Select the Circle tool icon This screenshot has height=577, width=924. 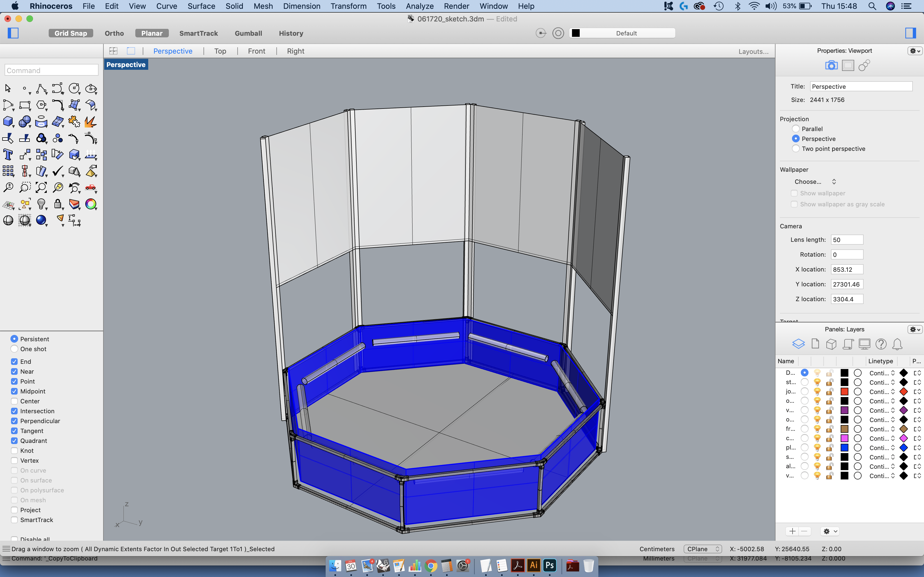click(x=74, y=89)
